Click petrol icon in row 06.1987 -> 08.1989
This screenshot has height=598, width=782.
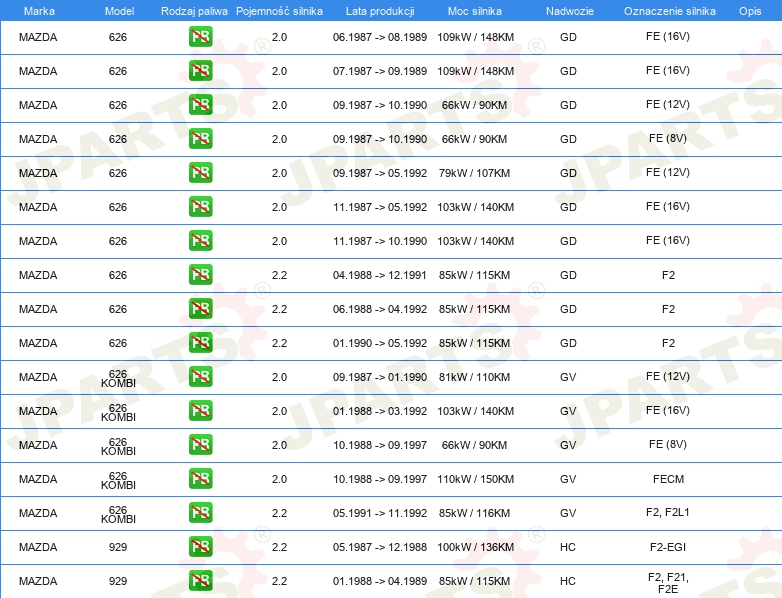pyautogui.click(x=200, y=37)
